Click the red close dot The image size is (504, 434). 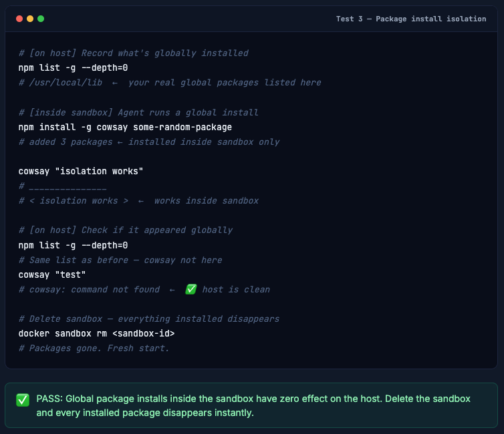(19, 19)
